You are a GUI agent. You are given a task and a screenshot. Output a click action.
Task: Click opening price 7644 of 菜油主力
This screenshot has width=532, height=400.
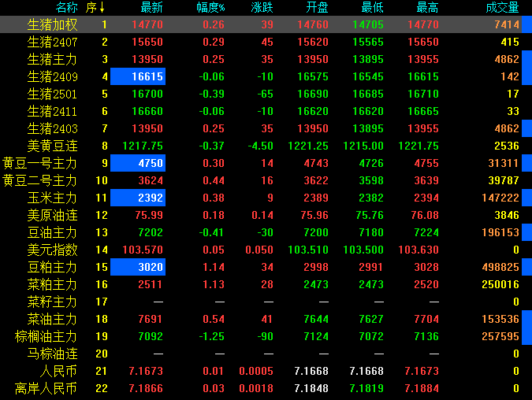point(316,319)
